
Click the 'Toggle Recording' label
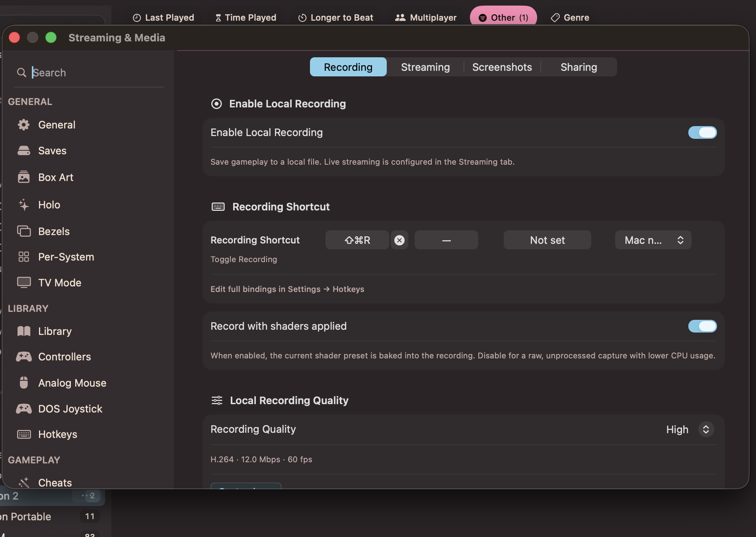244,259
